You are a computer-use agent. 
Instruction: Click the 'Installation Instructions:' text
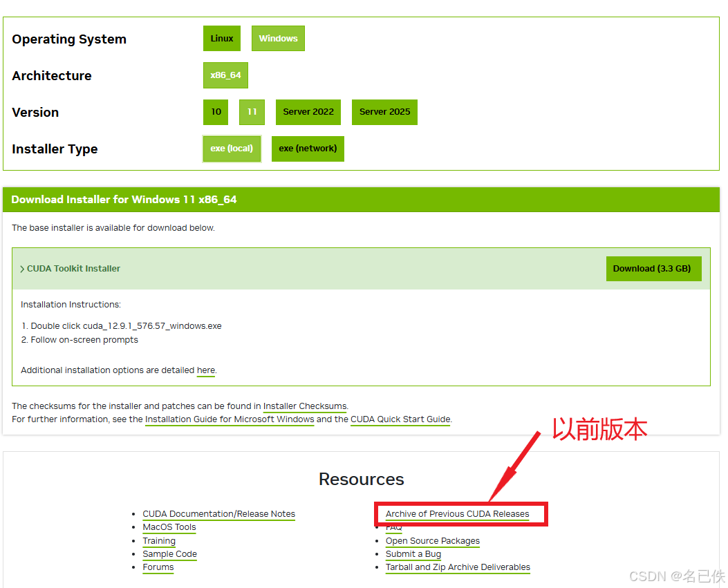click(71, 305)
